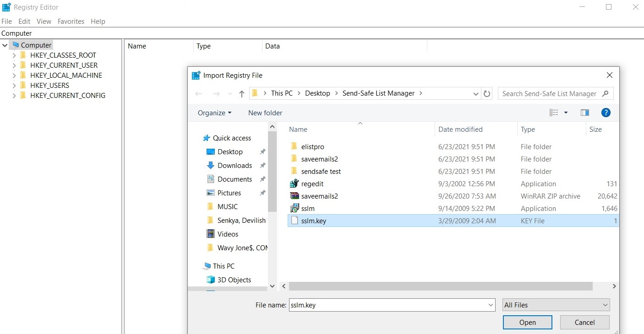Click the 3D Objects cube icon
This screenshot has height=334, width=644.
click(211, 280)
